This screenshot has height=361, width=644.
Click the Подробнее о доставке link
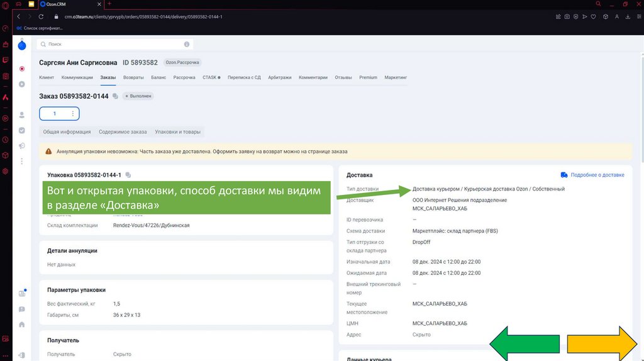[x=592, y=175]
